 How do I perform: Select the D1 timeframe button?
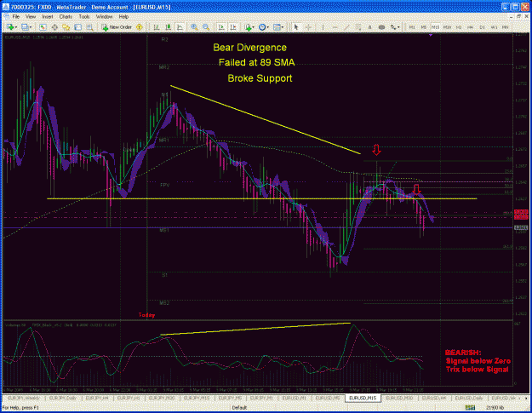[482, 27]
